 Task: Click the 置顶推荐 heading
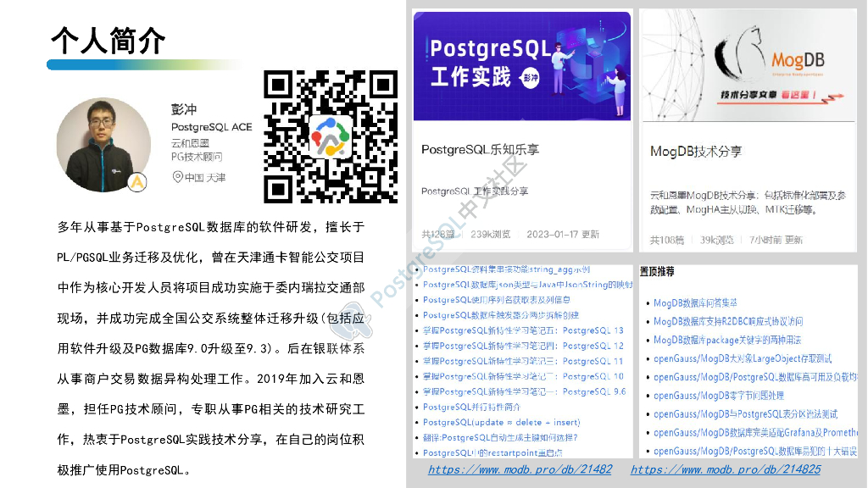(658, 272)
